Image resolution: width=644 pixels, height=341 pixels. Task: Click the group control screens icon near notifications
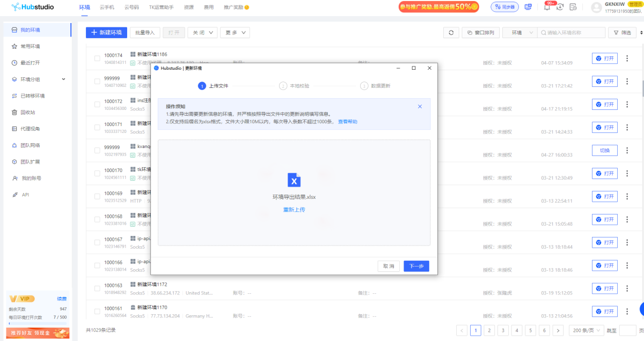(x=528, y=6)
